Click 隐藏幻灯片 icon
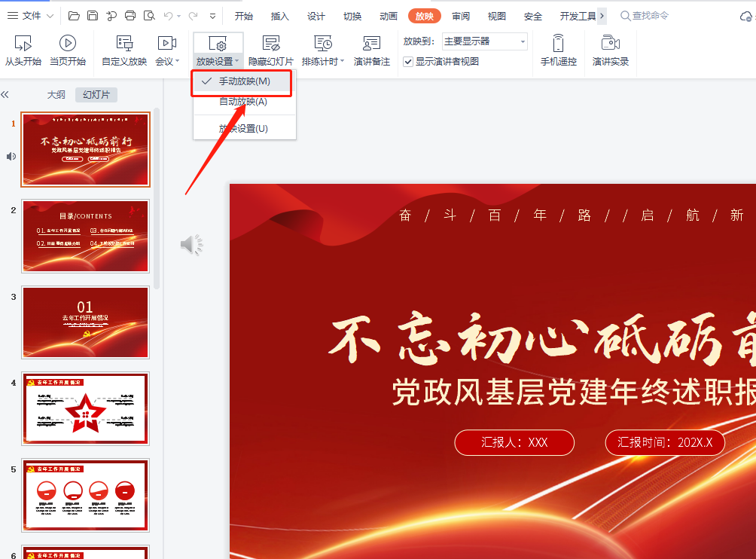756x559 pixels. pos(271,44)
